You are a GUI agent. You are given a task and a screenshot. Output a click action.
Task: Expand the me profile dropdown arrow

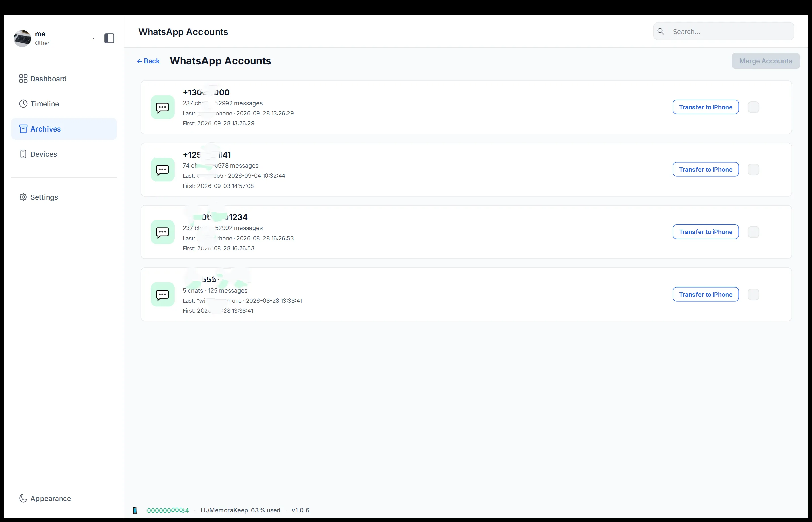point(93,38)
